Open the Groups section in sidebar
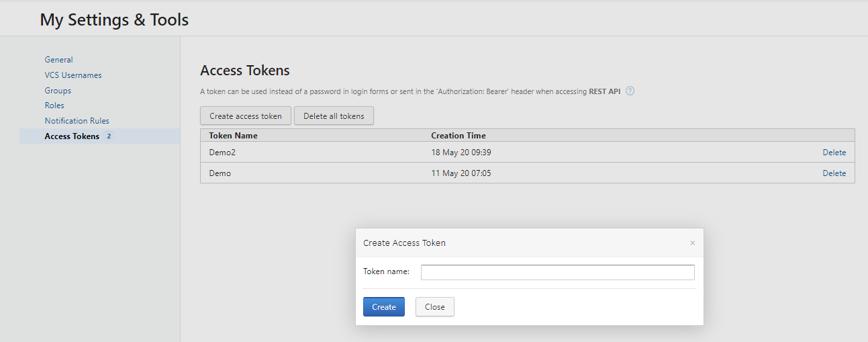868x342 pixels. click(58, 91)
